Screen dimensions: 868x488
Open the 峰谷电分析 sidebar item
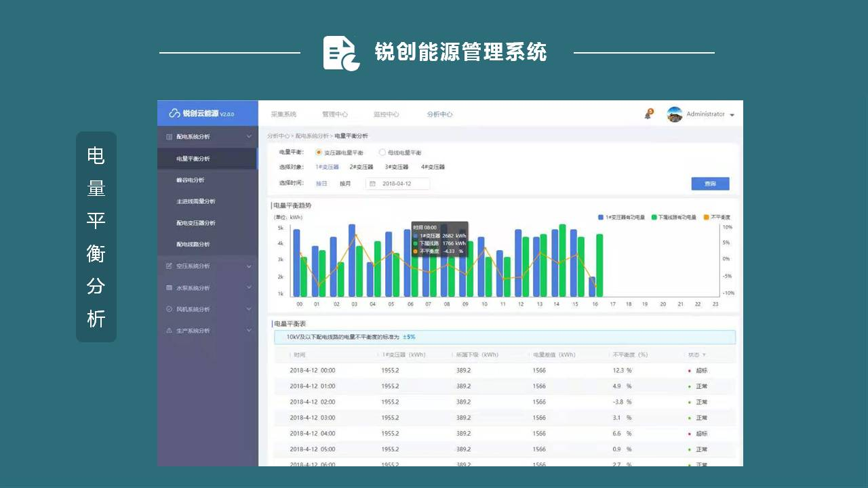[x=191, y=180]
